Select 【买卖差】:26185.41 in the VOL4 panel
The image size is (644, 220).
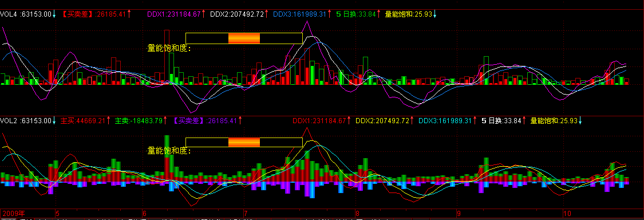point(94,14)
